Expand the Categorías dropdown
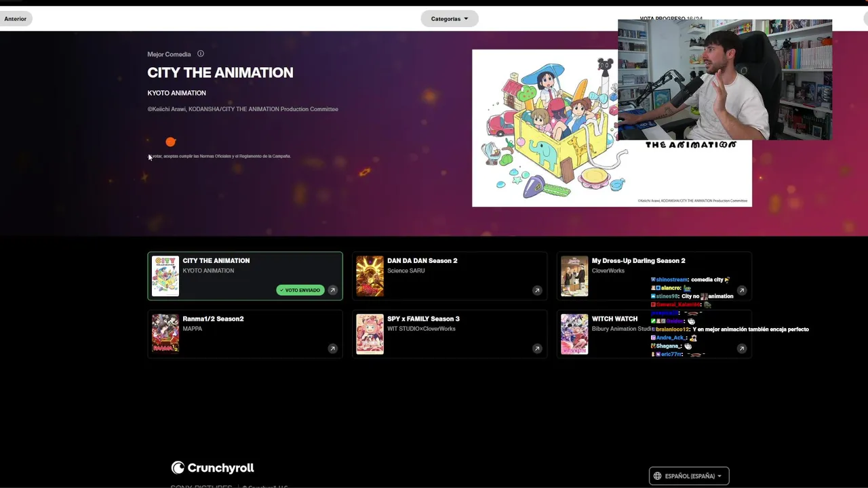The width and height of the screenshot is (868, 488). pos(450,19)
